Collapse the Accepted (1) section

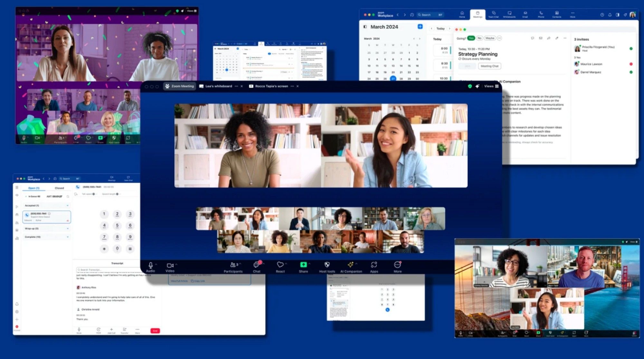68,206
